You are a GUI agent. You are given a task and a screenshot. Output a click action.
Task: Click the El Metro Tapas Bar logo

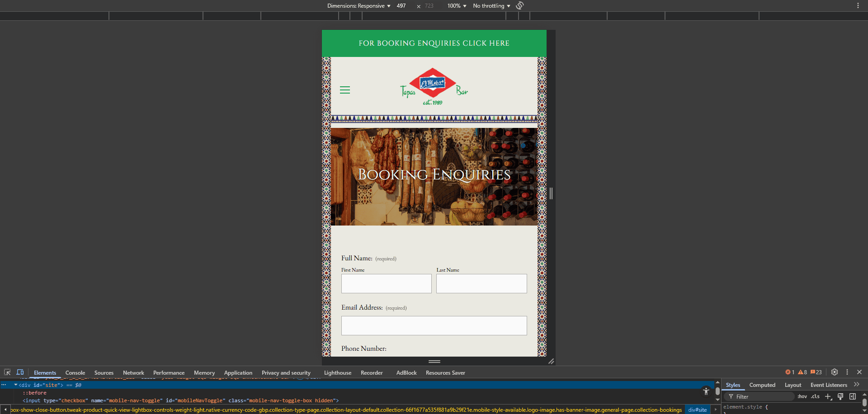434,87
